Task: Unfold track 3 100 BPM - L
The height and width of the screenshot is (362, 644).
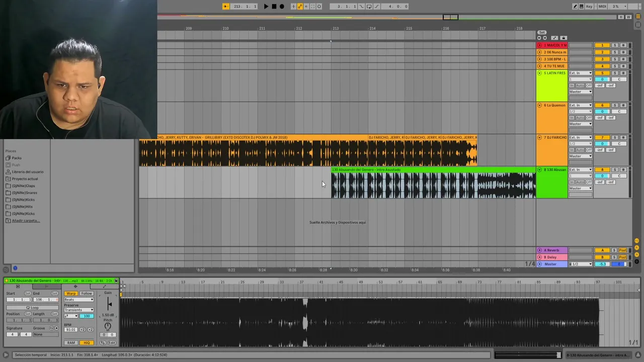Action: coord(539,59)
